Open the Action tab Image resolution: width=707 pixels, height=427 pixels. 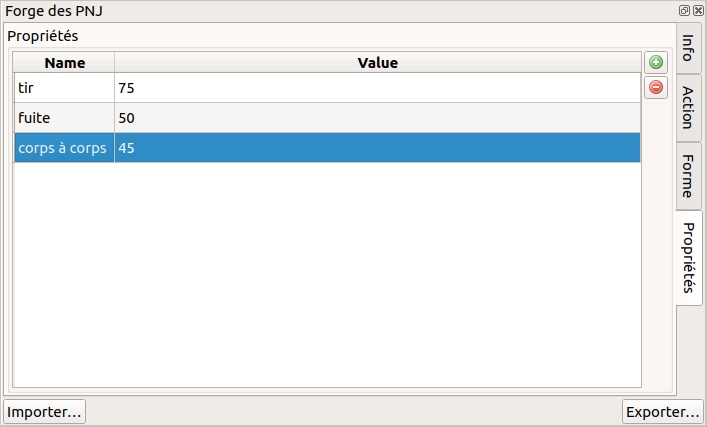click(x=688, y=107)
